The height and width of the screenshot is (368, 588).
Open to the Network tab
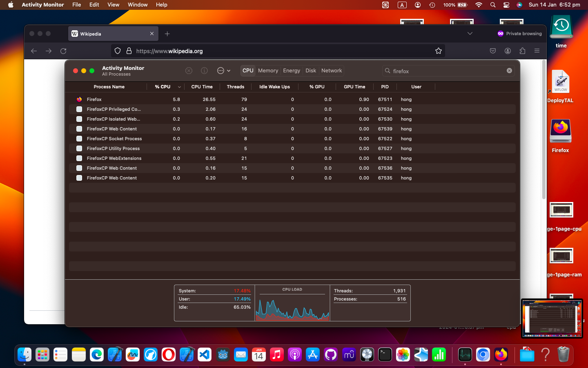click(x=331, y=70)
